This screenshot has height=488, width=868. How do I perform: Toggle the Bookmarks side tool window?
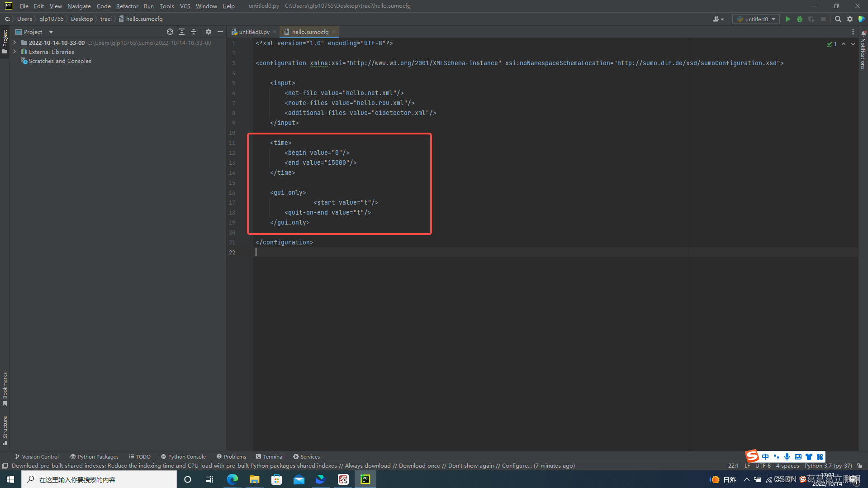pos(5,389)
